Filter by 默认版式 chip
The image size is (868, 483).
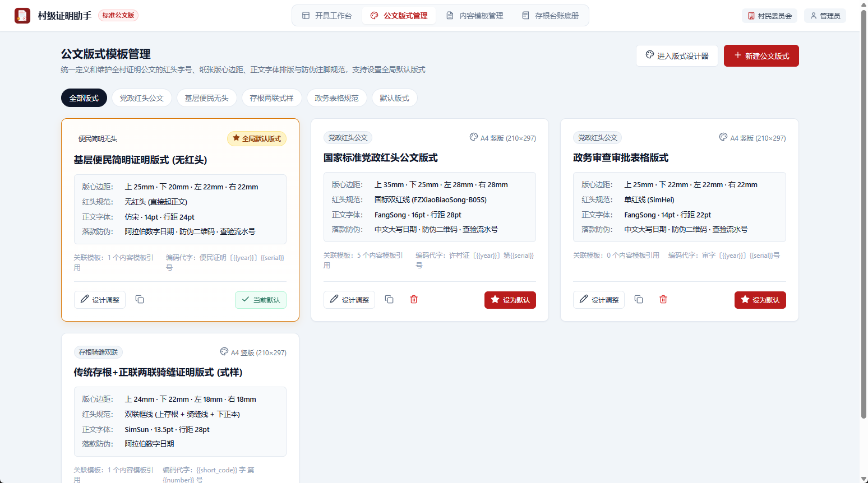point(395,98)
